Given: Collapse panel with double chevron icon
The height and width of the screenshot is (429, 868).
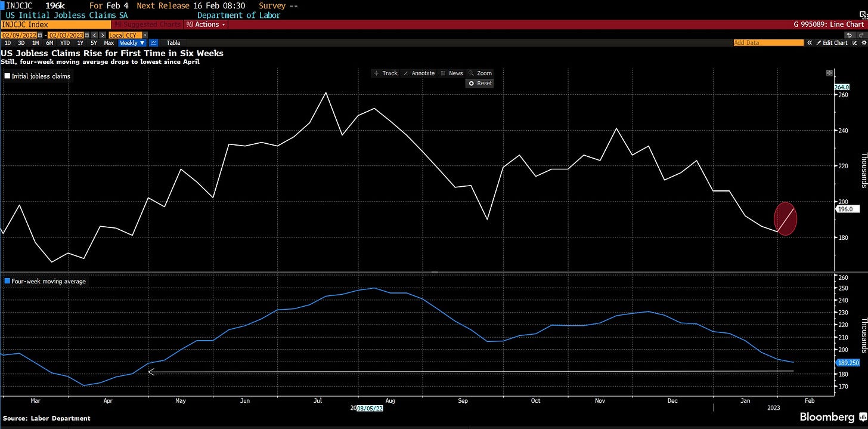Looking at the screenshot, I should click(x=810, y=43).
